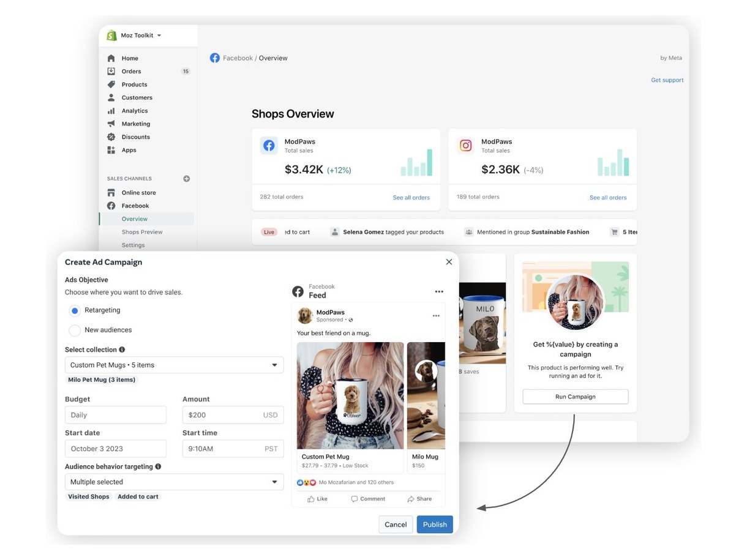Click the Facebook breadcrumb link
The image size is (747, 560).
pyautogui.click(x=238, y=58)
